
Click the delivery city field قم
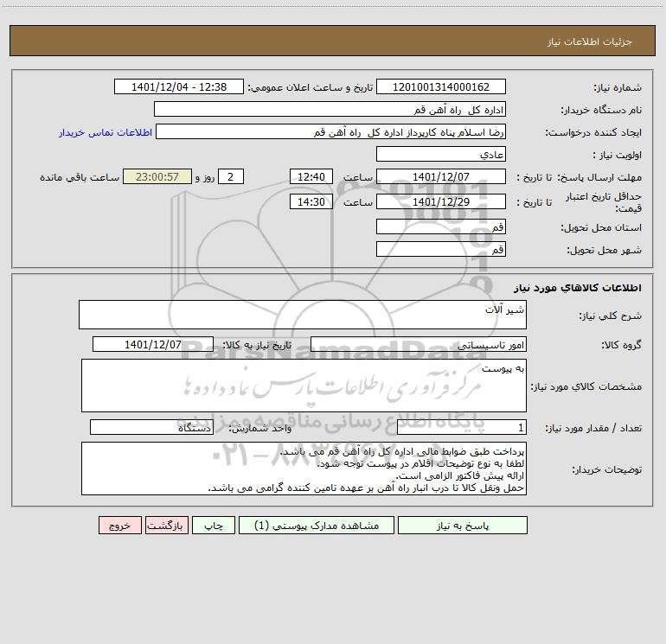(x=441, y=250)
